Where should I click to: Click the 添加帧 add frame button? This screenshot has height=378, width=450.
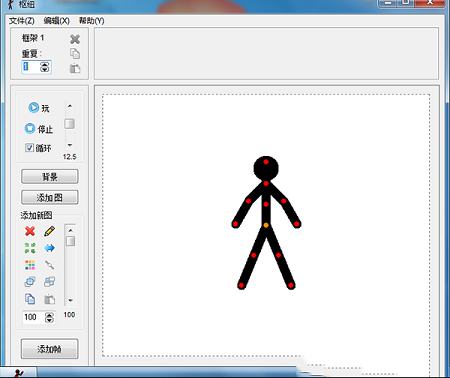click(x=50, y=349)
